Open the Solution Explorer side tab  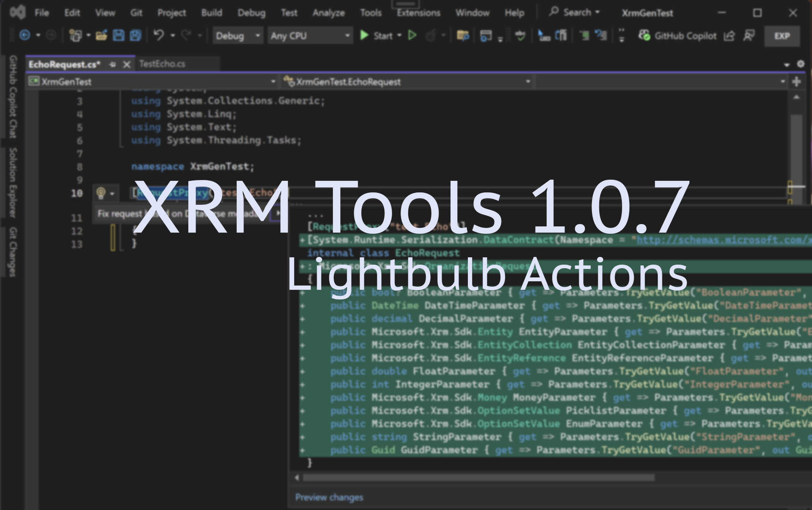13,182
